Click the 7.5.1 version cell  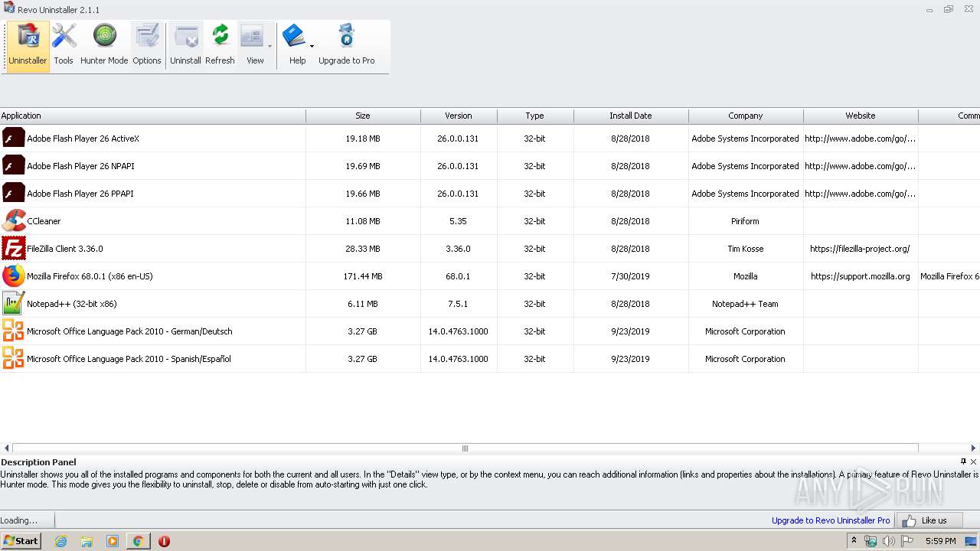pos(459,304)
